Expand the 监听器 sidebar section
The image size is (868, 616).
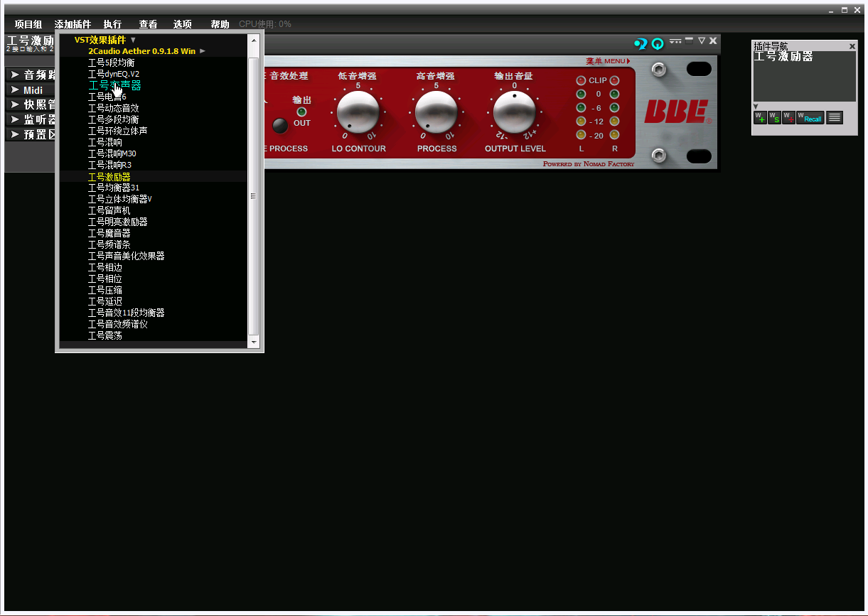pyautogui.click(x=31, y=119)
